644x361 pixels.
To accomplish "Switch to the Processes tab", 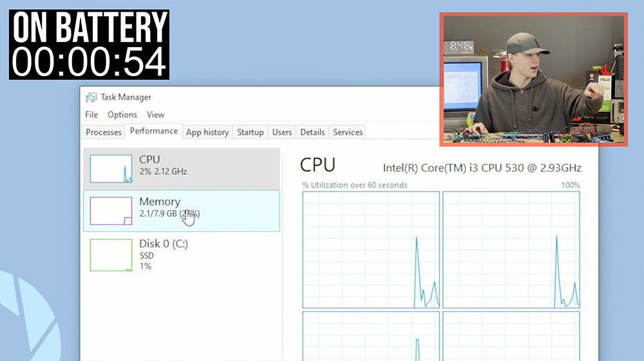I will tap(104, 132).
